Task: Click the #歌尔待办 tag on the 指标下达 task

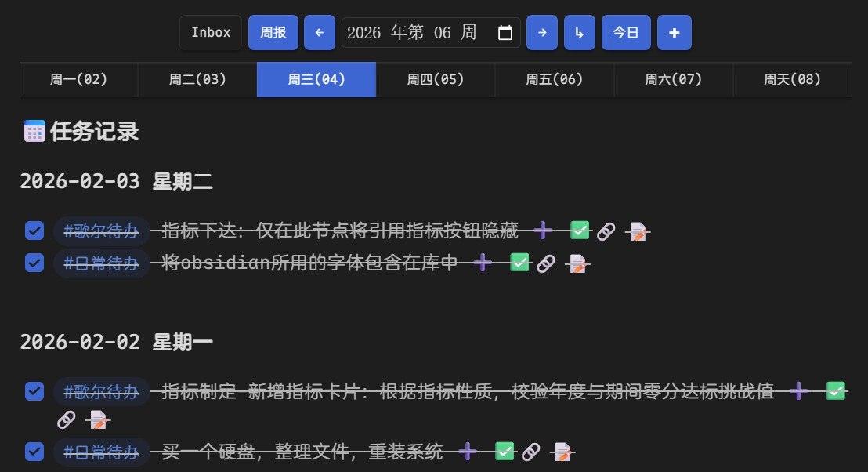Action: (101, 231)
